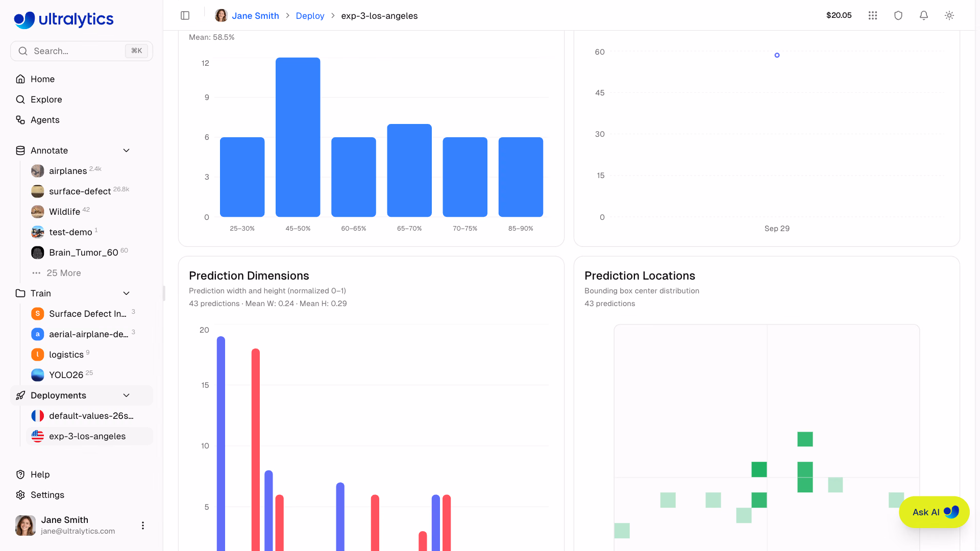Open Jane Smith account options menu

(x=143, y=525)
